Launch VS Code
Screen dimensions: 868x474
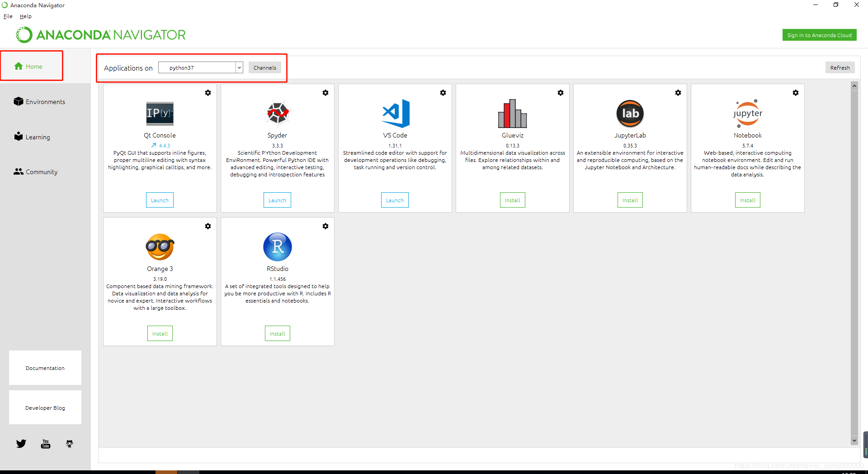[395, 200]
